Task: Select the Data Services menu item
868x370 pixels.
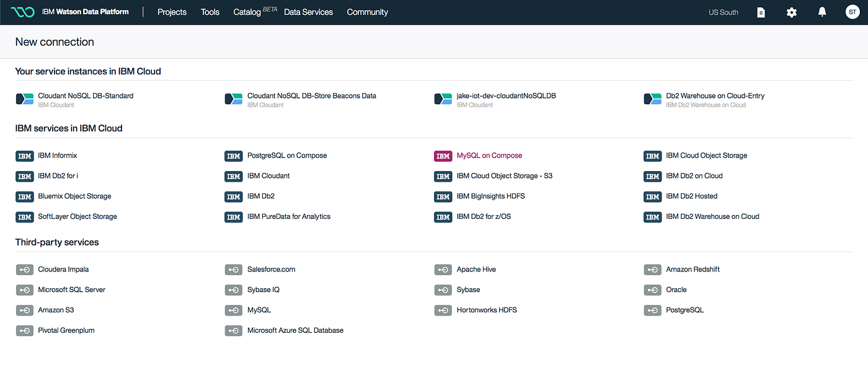Action: (x=308, y=12)
